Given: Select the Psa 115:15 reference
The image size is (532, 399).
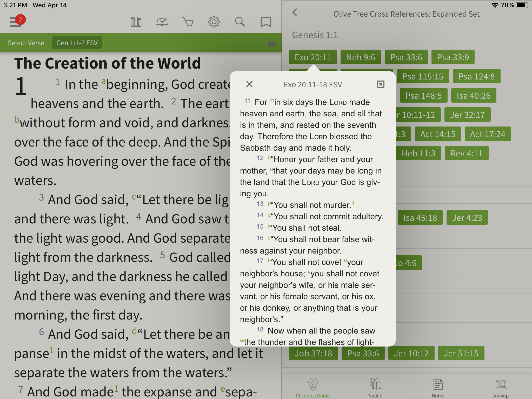Looking at the screenshot, I should (x=423, y=76).
